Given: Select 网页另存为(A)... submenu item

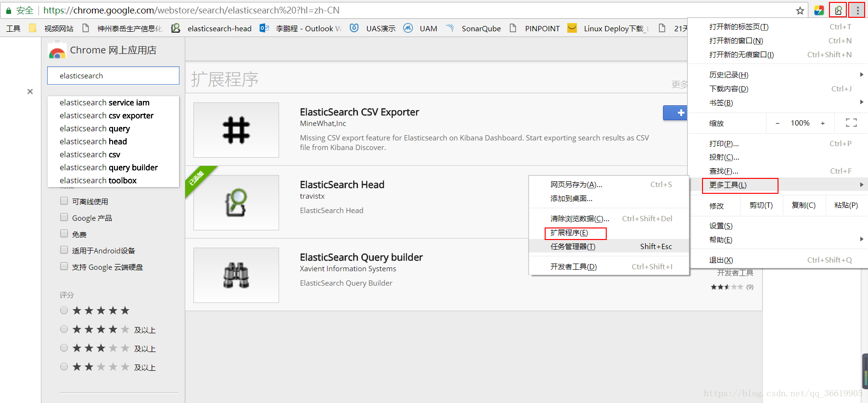Looking at the screenshot, I should pyautogui.click(x=609, y=185).
